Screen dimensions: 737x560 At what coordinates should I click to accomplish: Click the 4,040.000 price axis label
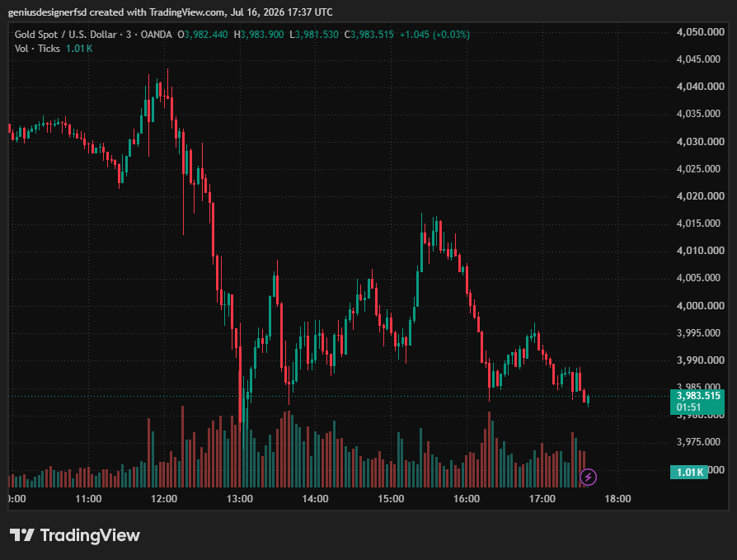coord(701,87)
